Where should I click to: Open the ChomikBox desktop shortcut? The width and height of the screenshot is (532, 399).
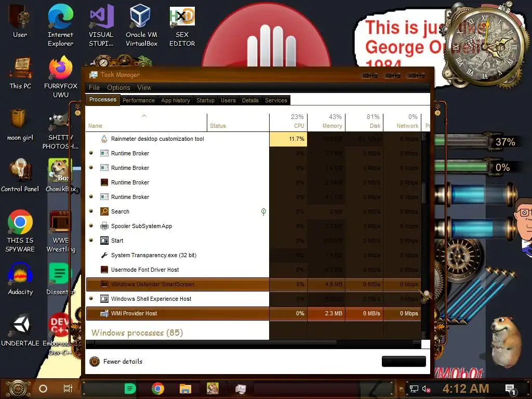(60, 176)
